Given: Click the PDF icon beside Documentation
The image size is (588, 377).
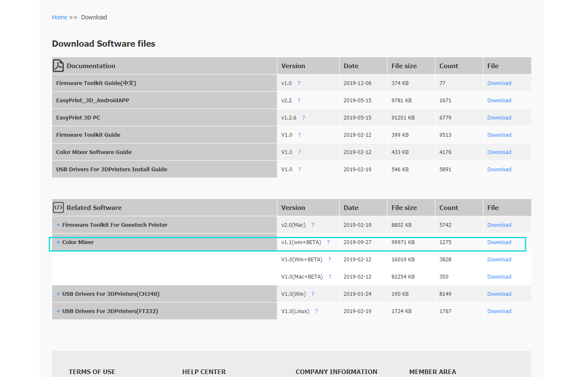Looking at the screenshot, I should pos(58,66).
